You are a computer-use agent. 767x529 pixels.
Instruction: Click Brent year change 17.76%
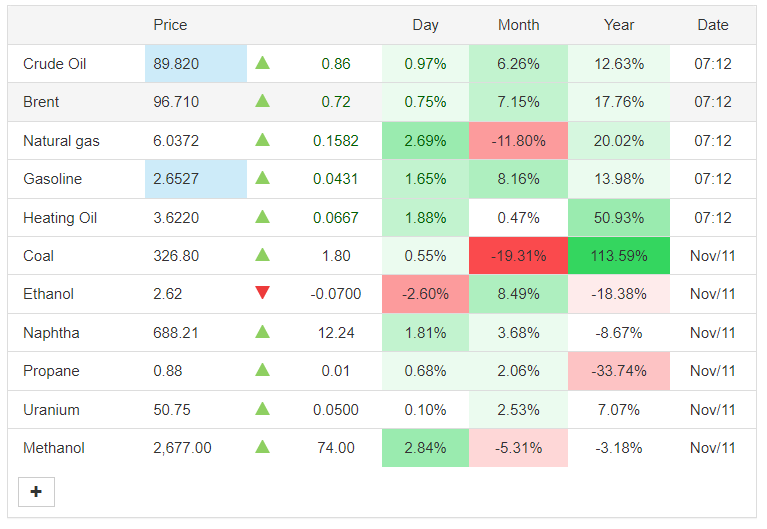point(619,102)
